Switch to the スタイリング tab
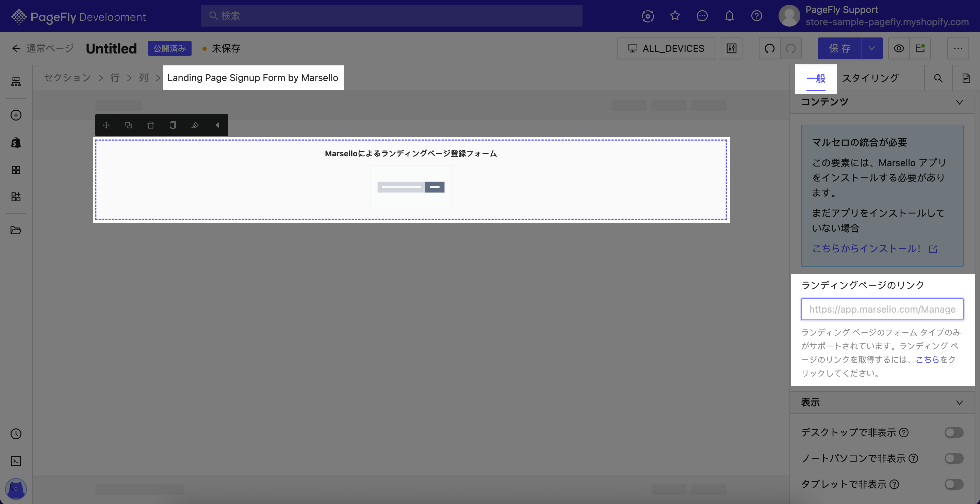The image size is (980, 504). point(870,78)
